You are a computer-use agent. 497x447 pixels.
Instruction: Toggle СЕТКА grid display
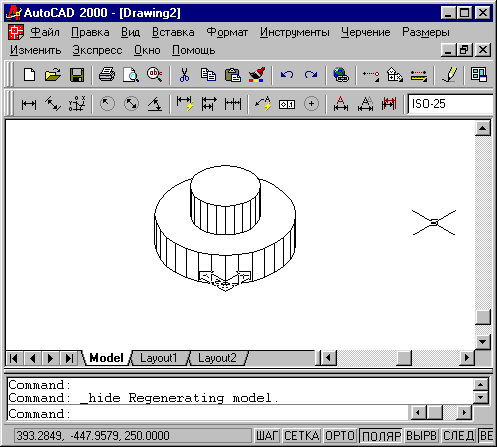click(302, 436)
